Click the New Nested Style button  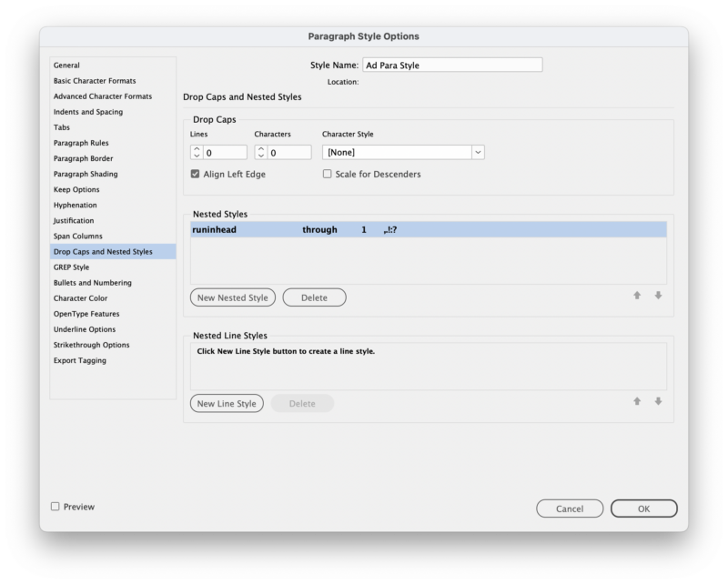pos(233,297)
